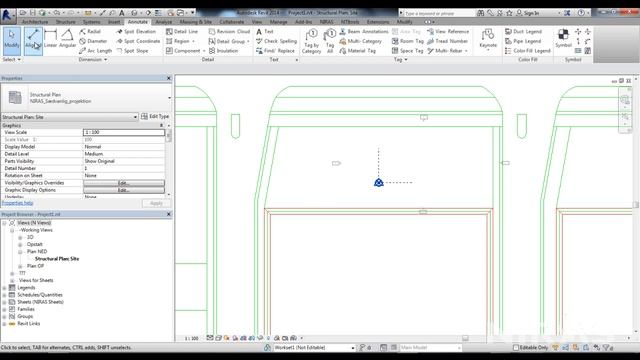The height and width of the screenshot is (360, 640).
Task: Click the Tag All tool
Action: (330, 41)
